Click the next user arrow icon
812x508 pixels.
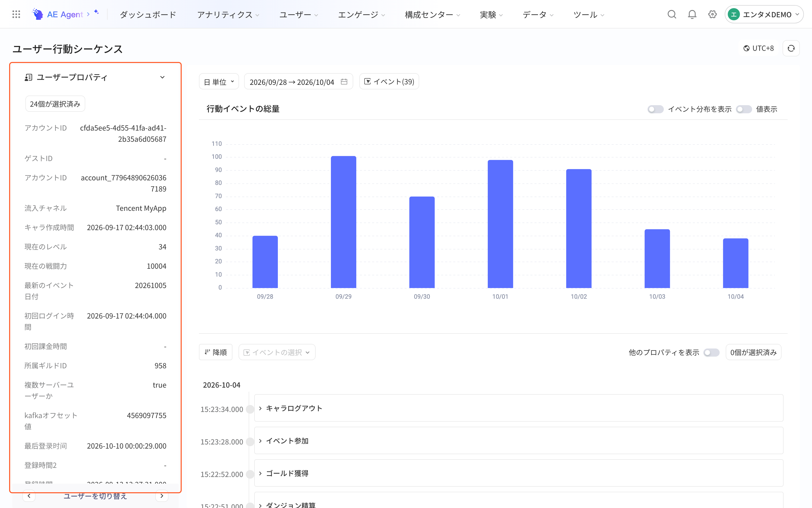coord(162,496)
